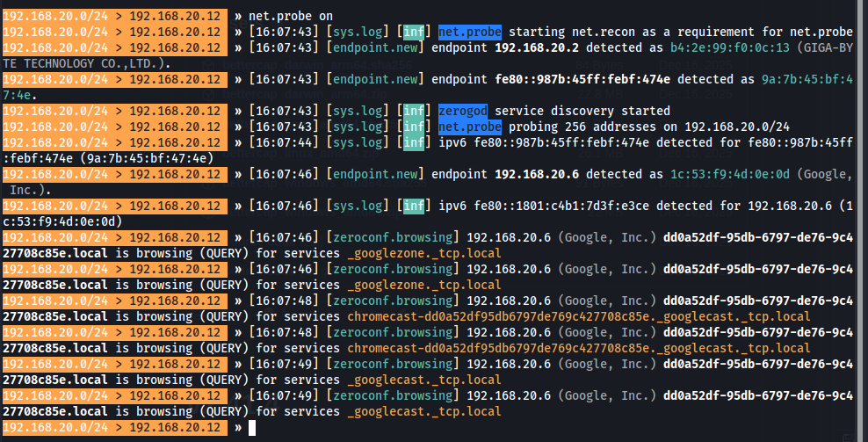Select bold IP 192.168.20.6 in endpoint.new line
The height and width of the screenshot is (442, 868).
tap(536, 175)
